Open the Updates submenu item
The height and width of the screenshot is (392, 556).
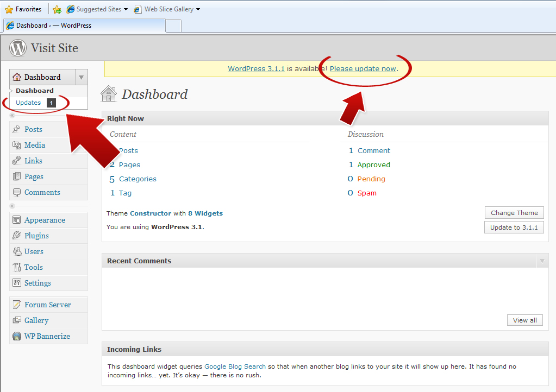(28, 103)
